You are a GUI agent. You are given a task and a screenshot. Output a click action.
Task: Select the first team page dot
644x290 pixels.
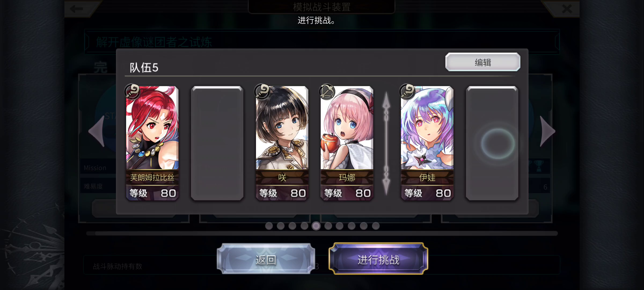click(269, 226)
